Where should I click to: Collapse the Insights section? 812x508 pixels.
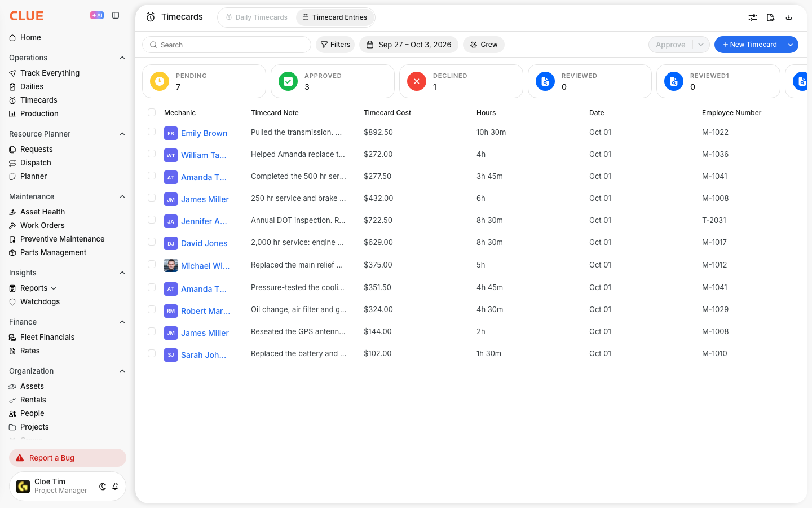pos(122,273)
